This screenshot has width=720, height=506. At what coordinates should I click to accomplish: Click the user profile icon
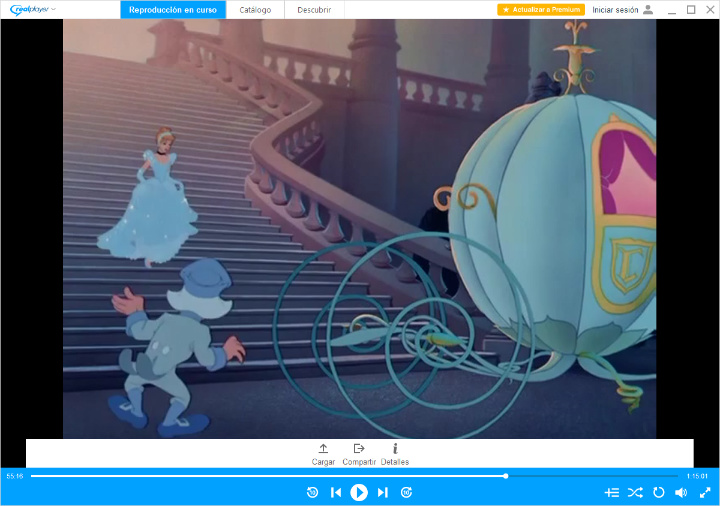pos(648,10)
